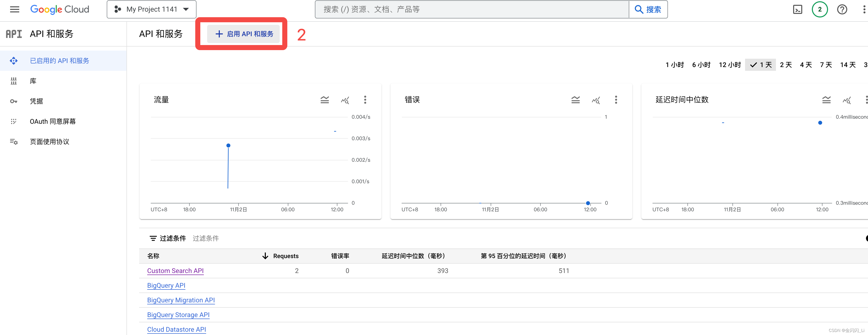Select the 7 天 time range

[826, 65]
